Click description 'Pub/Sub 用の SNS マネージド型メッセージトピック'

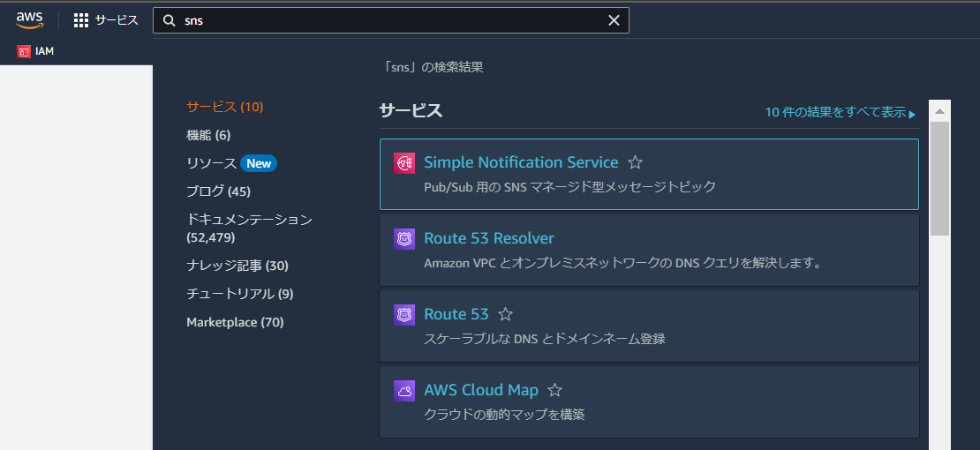[570, 187]
